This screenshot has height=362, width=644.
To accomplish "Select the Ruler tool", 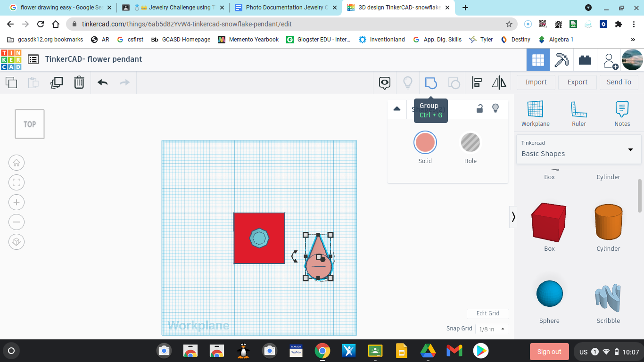I will coord(578,114).
